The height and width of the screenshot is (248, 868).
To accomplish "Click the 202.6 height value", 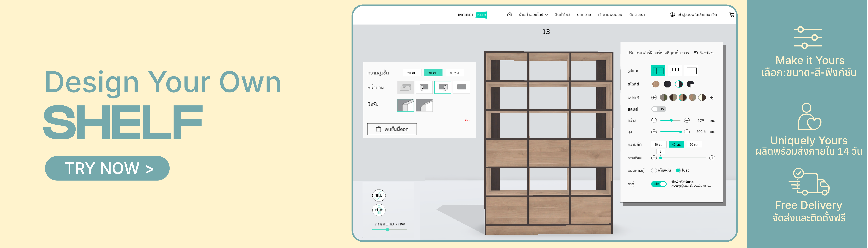I will pos(701,132).
